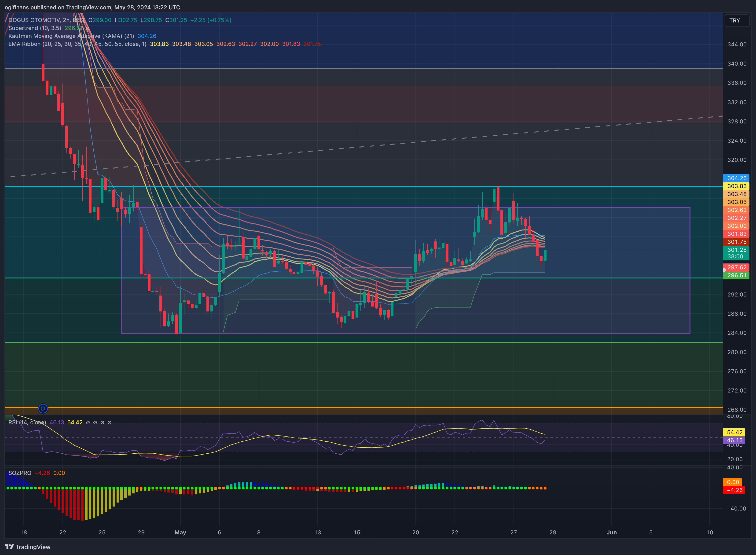Image resolution: width=756 pixels, height=555 pixels.
Task: Click the blue 304.26 price-axis tag
Action: coord(736,178)
